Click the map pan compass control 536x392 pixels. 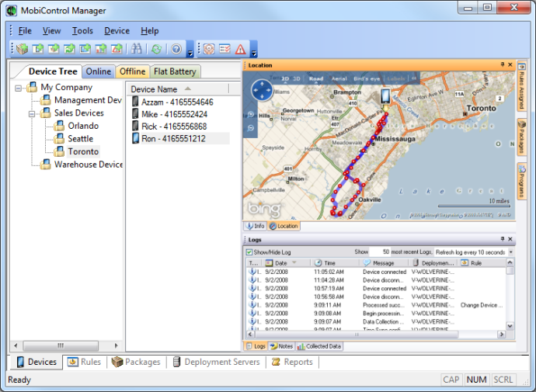[262, 91]
